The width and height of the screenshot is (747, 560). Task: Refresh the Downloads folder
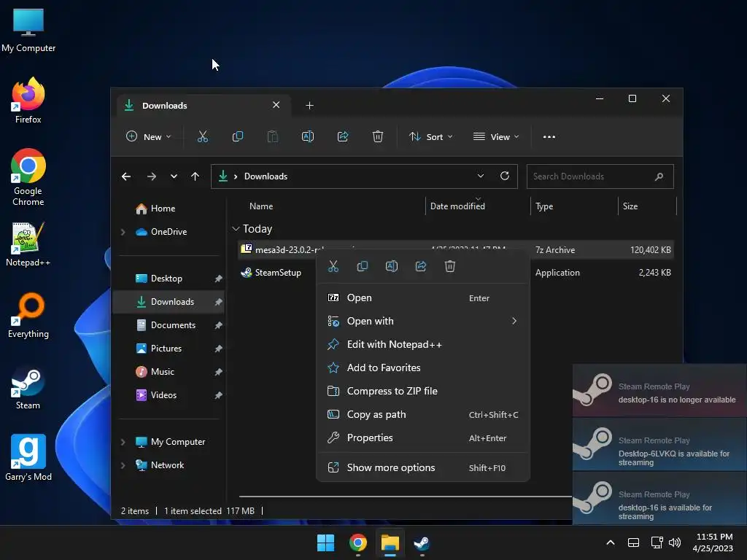click(x=505, y=176)
